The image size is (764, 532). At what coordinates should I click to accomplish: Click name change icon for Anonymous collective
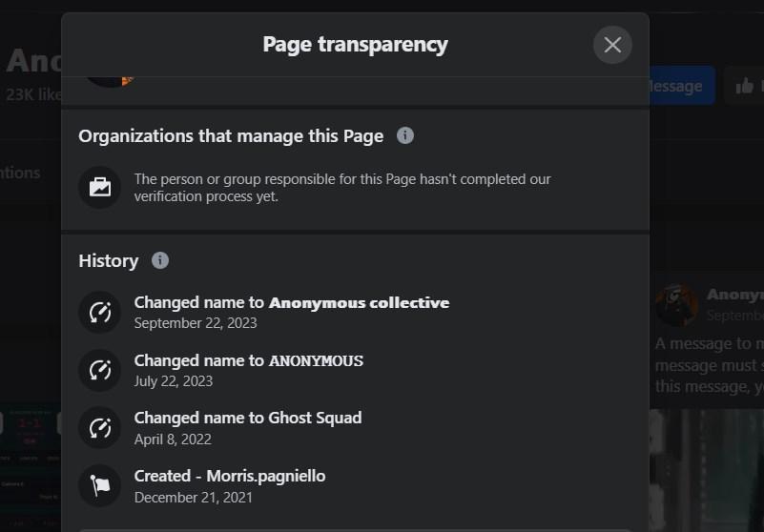click(x=100, y=313)
